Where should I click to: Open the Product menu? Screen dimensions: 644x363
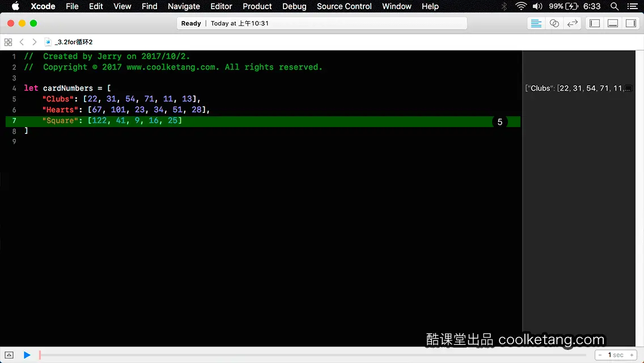point(257,6)
